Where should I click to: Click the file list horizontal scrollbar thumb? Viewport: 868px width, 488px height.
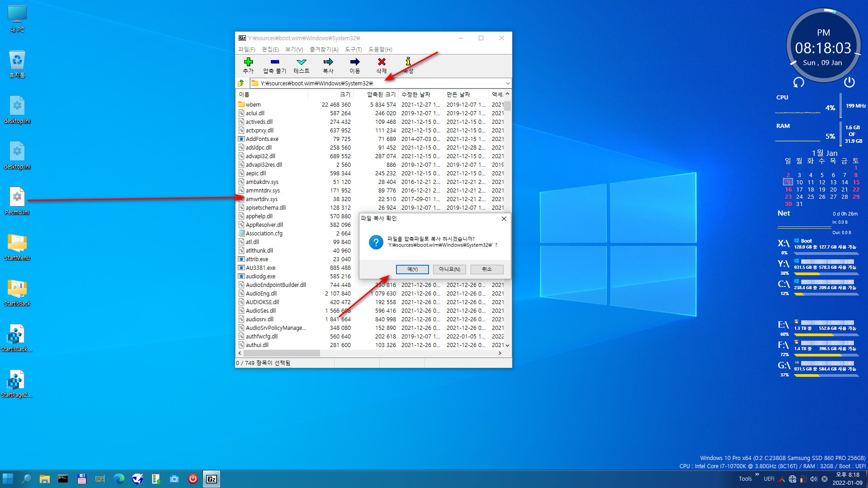point(281,353)
